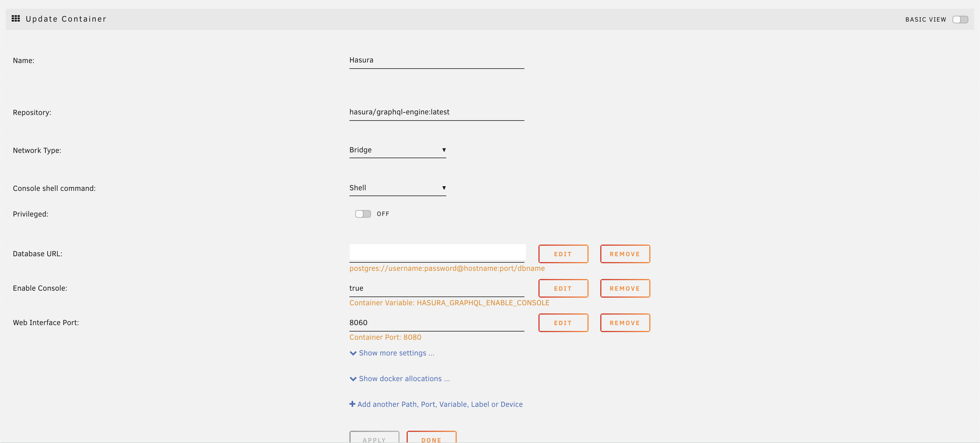This screenshot has height=443, width=980.
Task: Click the Enable Console label
Action: (40, 289)
